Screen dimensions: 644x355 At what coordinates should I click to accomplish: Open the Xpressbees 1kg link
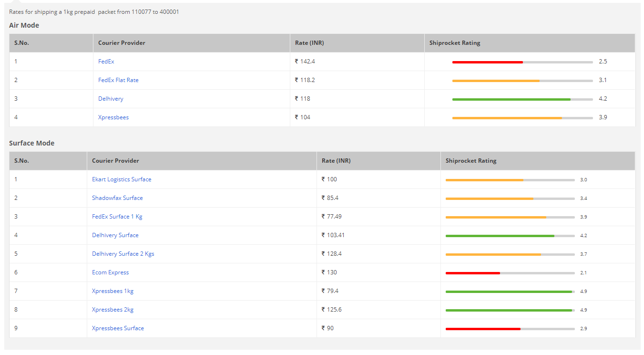pyautogui.click(x=113, y=291)
